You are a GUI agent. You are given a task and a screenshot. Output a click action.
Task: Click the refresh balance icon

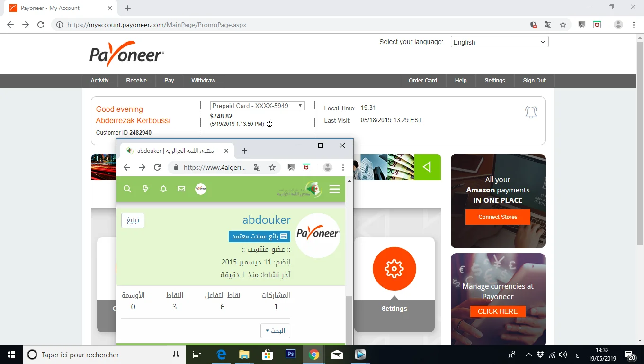pos(269,124)
